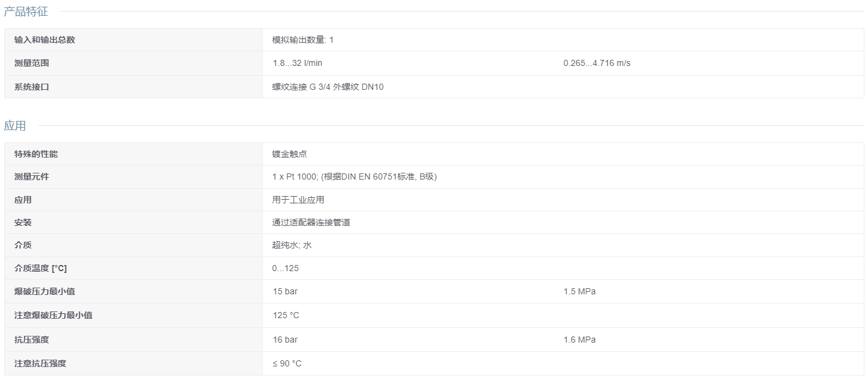Image resolution: width=868 pixels, height=378 pixels.
Task: Click the 1.8...32 l/min value
Action: pyautogui.click(x=297, y=63)
